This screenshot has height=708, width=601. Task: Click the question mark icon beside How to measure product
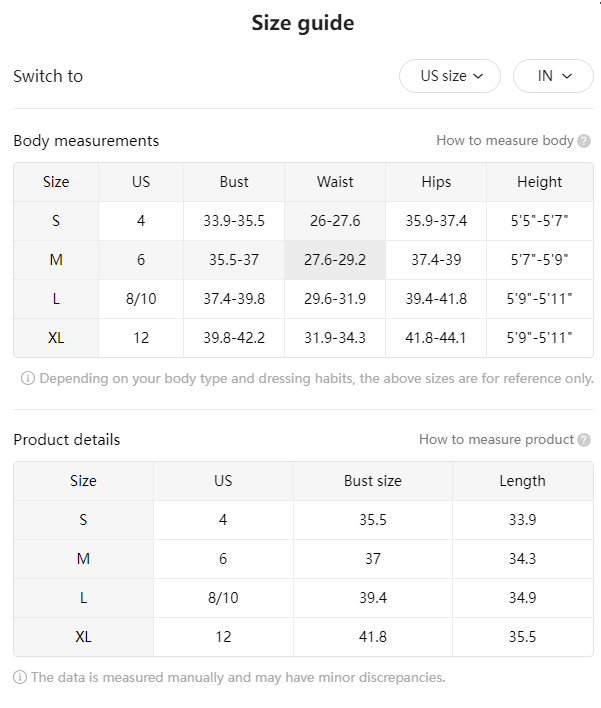[584, 440]
